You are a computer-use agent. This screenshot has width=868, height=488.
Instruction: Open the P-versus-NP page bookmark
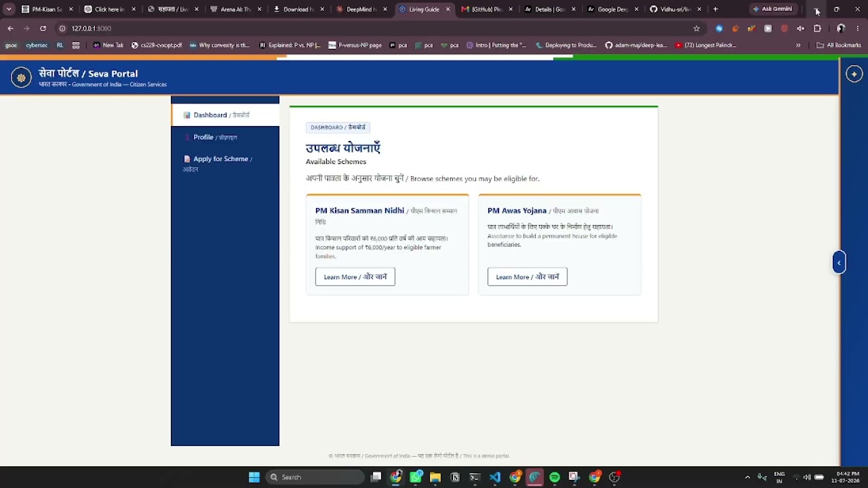tap(355, 45)
